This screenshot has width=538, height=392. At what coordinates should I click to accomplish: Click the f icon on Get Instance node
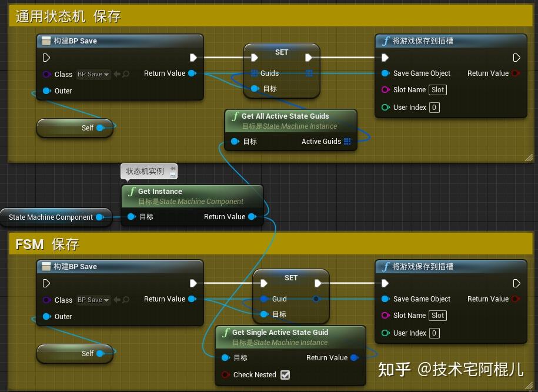click(132, 191)
